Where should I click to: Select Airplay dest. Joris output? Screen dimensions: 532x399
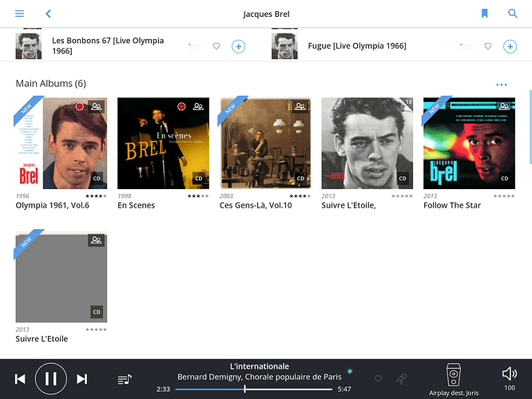[454, 380]
